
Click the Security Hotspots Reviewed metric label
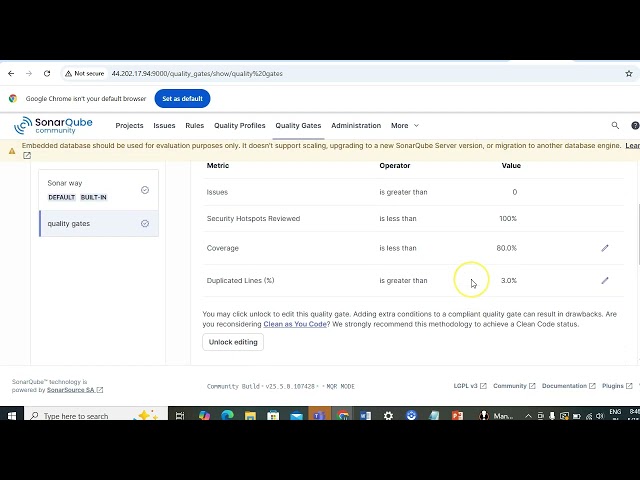[x=253, y=218]
